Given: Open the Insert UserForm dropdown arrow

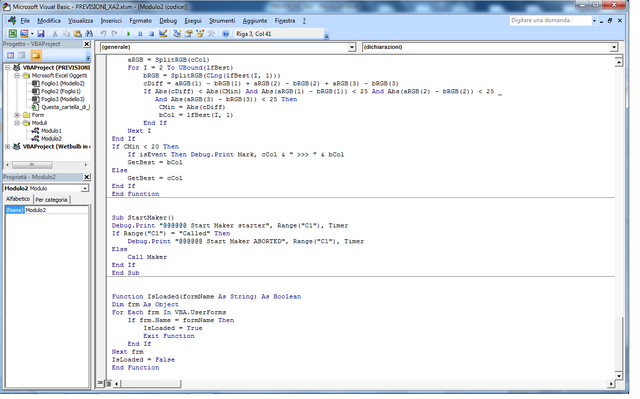Looking at the screenshot, I should [32, 34].
